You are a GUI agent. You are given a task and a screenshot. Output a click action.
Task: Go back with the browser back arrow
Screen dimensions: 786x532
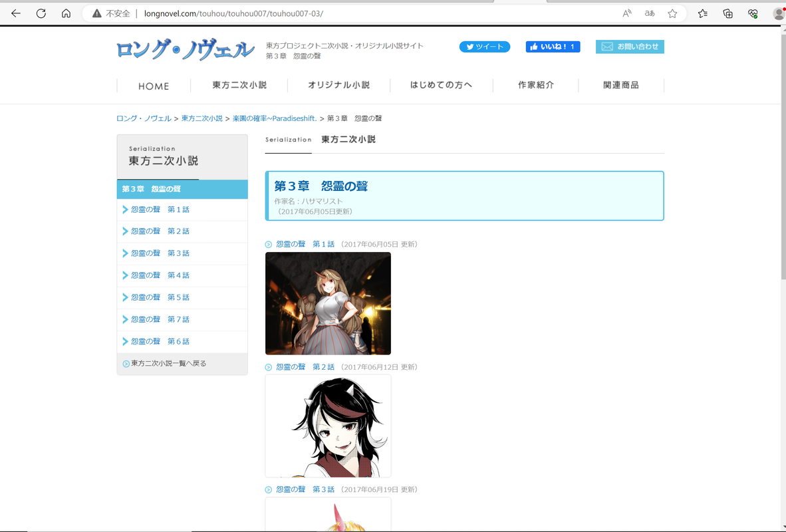16,13
